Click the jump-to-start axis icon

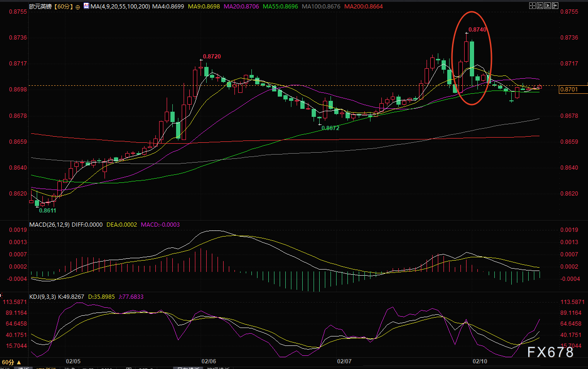click(x=541, y=6)
